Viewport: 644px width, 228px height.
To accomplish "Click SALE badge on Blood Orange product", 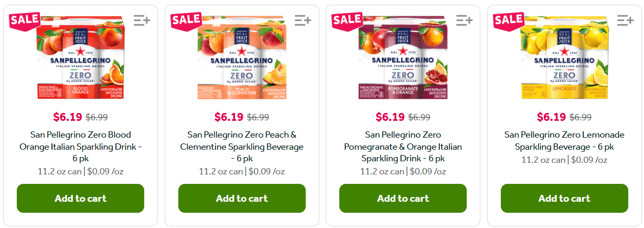I will [25, 20].
